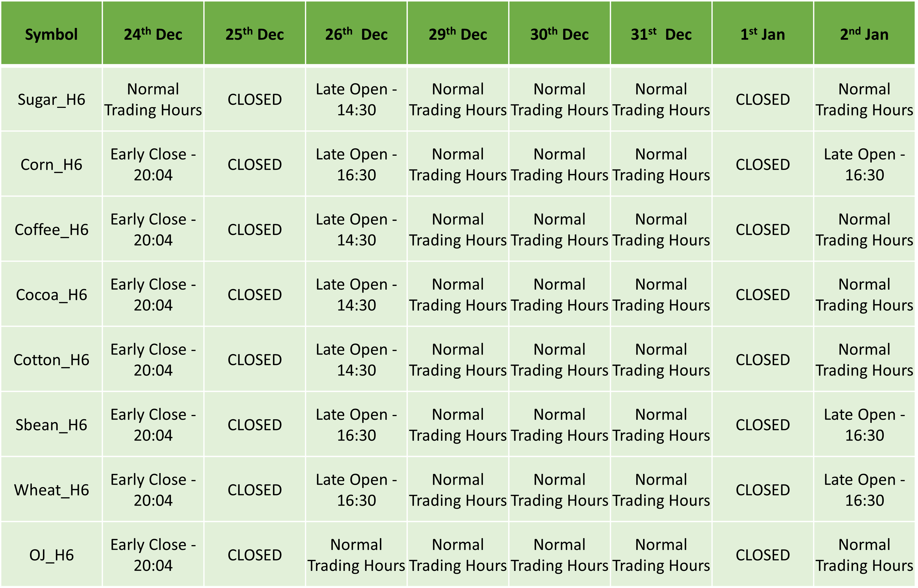Click Sugar_H6 Late Open 14:30 cell for 26th Dec
The height and width of the screenshot is (588, 918).
click(356, 100)
